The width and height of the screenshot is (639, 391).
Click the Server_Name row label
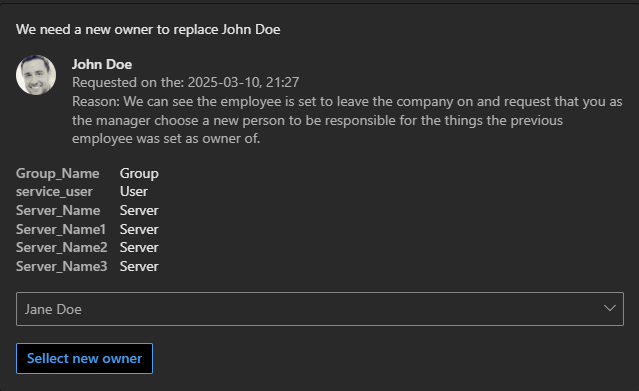[x=58, y=210]
